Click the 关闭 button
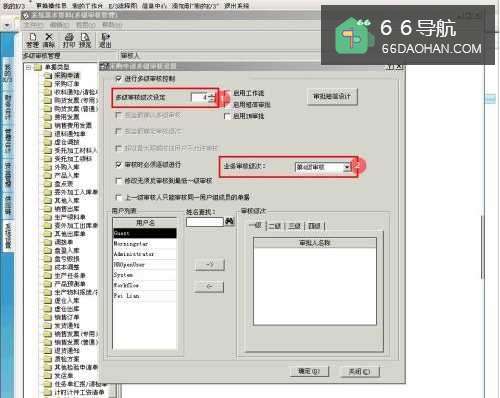The height and width of the screenshot is (398, 500). (x=359, y=371)
